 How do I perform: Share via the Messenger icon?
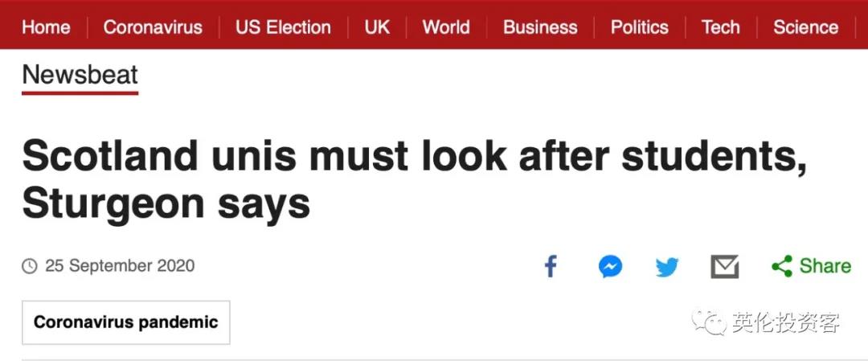tap(610, 266)
